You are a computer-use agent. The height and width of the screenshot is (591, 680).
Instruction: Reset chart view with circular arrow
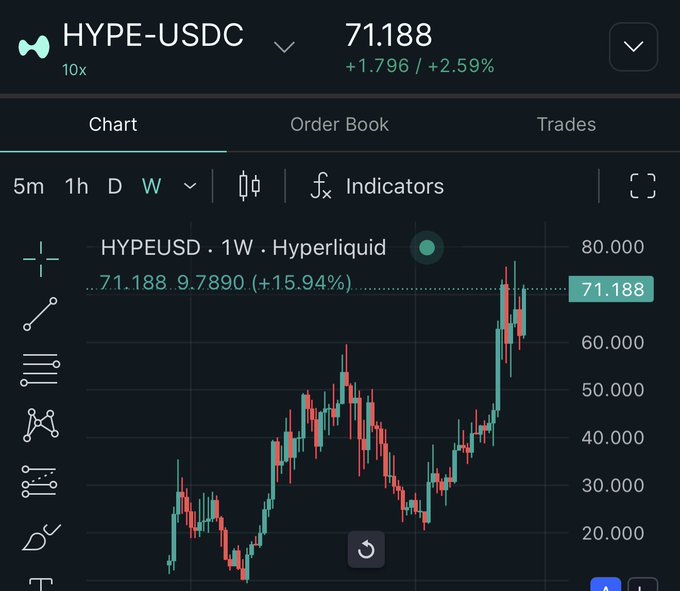click(366, 549)
